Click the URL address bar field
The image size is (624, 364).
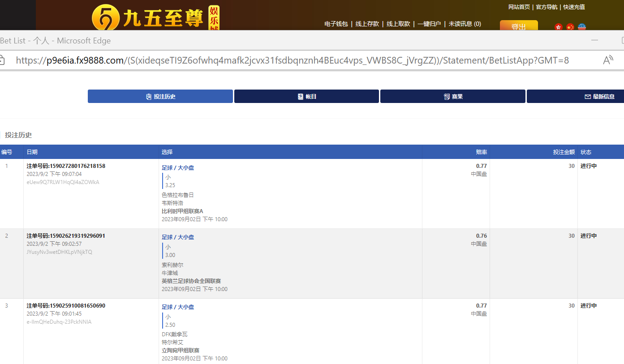pos(291,60)
